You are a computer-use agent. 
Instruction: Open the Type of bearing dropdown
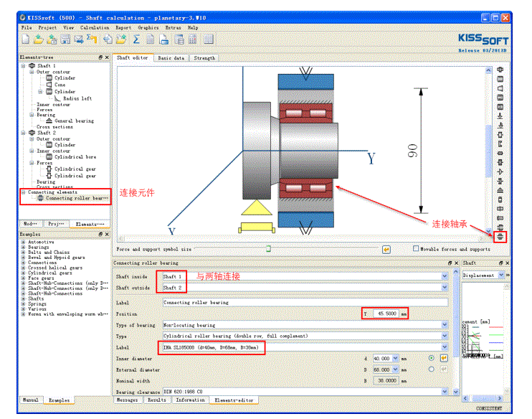tap(444, 325)
